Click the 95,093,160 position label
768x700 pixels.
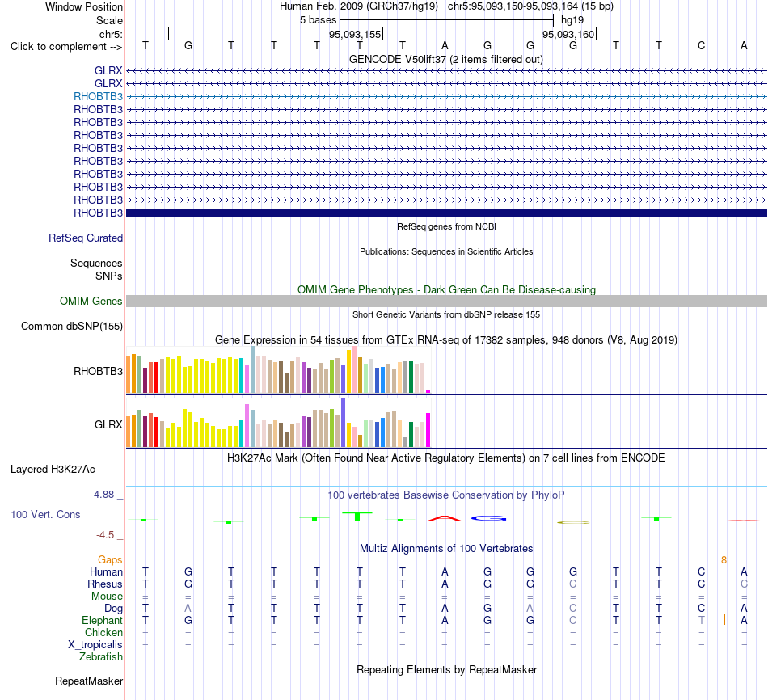(568, 34)
